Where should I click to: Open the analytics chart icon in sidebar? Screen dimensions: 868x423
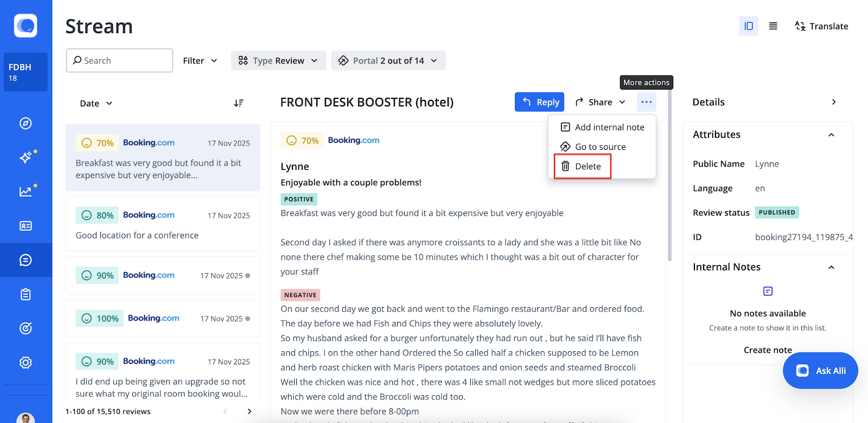coord(25,191)
